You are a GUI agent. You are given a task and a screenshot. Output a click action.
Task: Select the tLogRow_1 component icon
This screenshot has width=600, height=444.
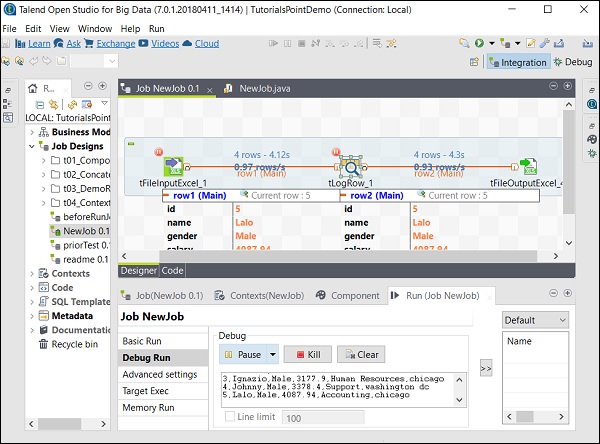click(x=351, y=167)
